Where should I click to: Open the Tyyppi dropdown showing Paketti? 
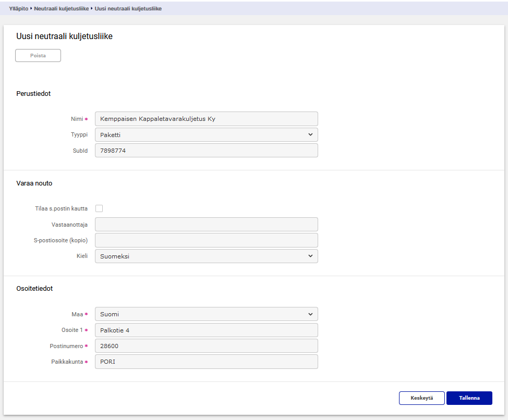click(206, 135)
